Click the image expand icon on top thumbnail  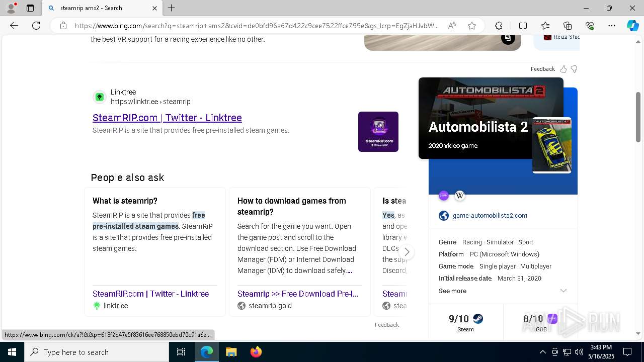(x=508, y=38)
